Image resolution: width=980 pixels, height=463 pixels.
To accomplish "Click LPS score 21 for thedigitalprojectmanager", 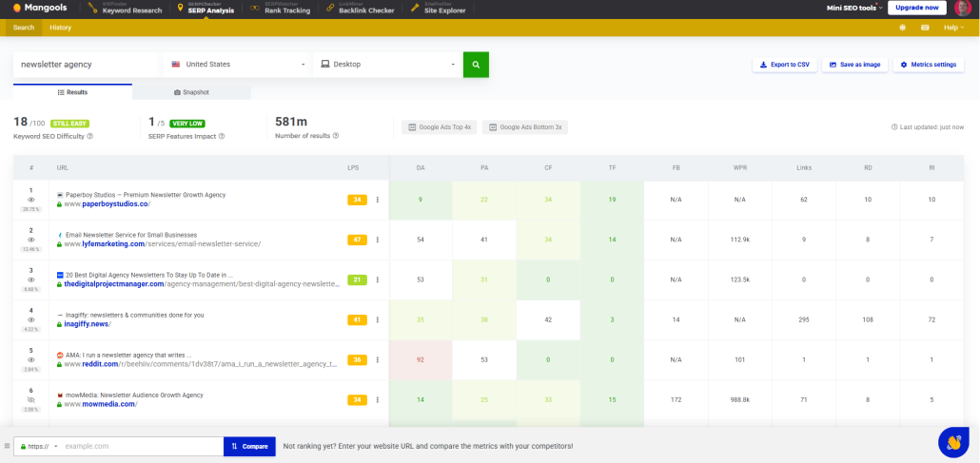I will pyautogui.click(x=357, y=280).
